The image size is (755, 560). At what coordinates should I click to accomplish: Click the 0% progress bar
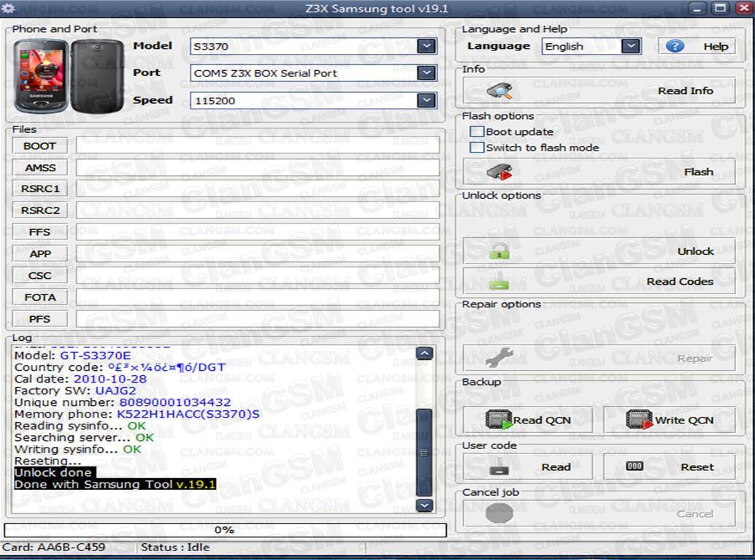[x=225, y=529]
